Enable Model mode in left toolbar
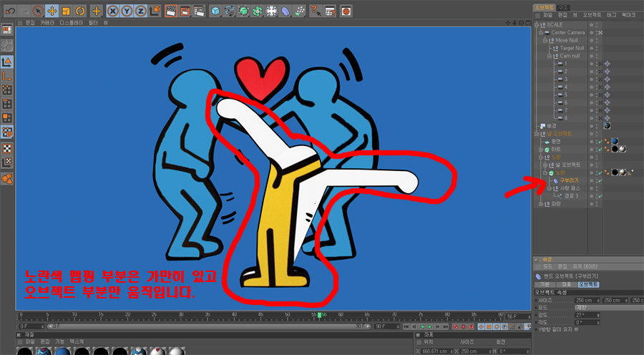This screenshot has height=355, width=644. (x=7, y=62)
